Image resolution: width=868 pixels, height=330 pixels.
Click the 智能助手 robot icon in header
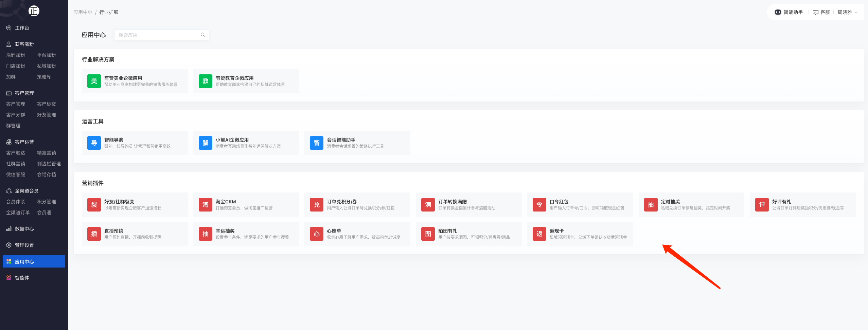(x=778, y=12)
